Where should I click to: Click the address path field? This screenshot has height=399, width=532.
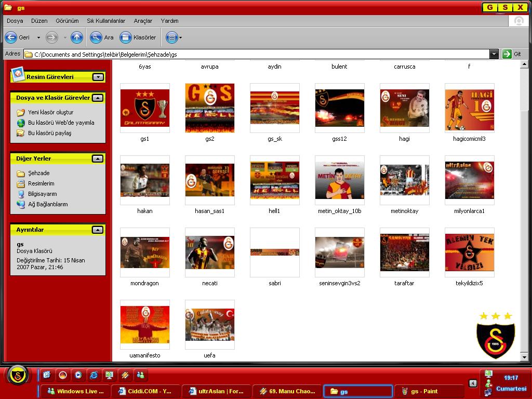click(256, 54)
